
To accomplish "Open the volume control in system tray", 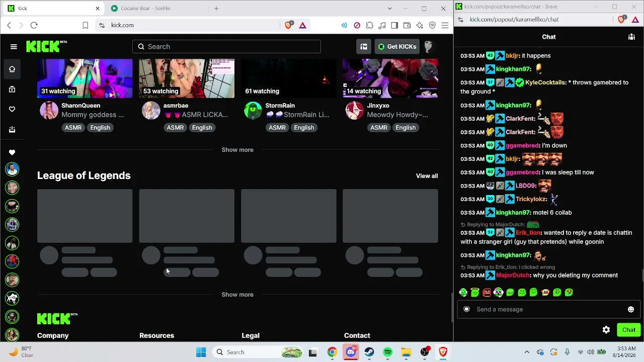I will (591, 352).
